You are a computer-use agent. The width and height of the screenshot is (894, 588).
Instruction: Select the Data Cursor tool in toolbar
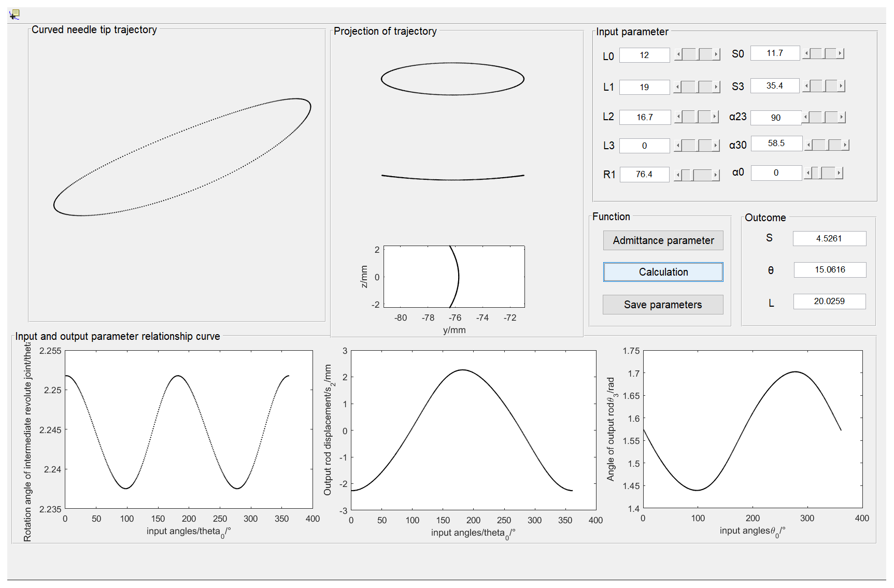tap(15, 15)
